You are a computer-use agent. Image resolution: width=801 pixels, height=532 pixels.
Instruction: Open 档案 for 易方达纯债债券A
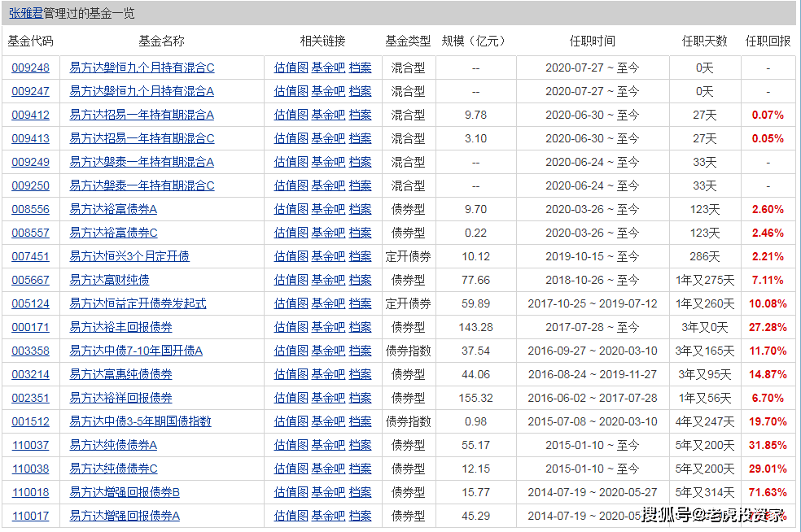360,445
